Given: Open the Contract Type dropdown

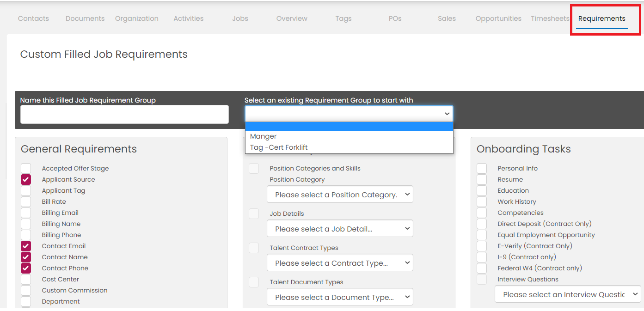Looking at the screenshot, I should (340, 263).
